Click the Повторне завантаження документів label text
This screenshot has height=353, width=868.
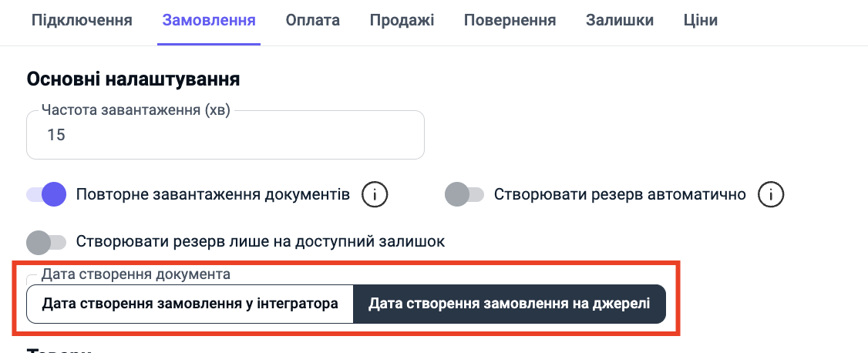(x=214, y=194)
